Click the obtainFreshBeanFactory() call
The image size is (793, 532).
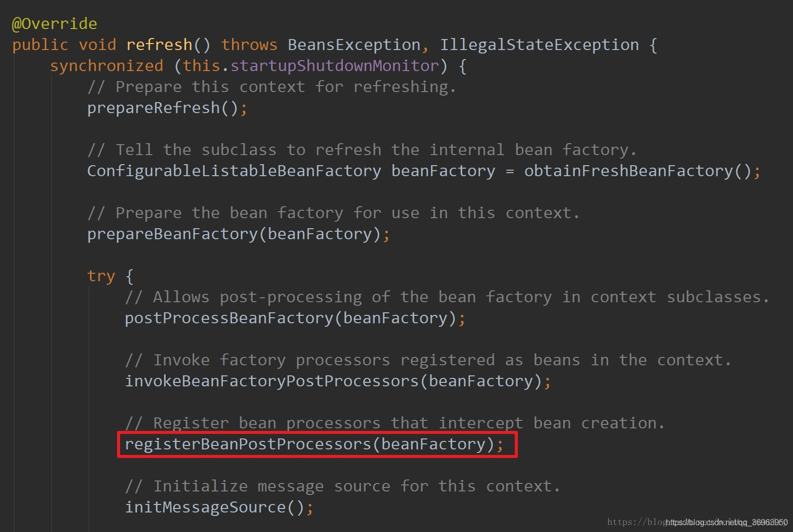(x=638, y=171)
